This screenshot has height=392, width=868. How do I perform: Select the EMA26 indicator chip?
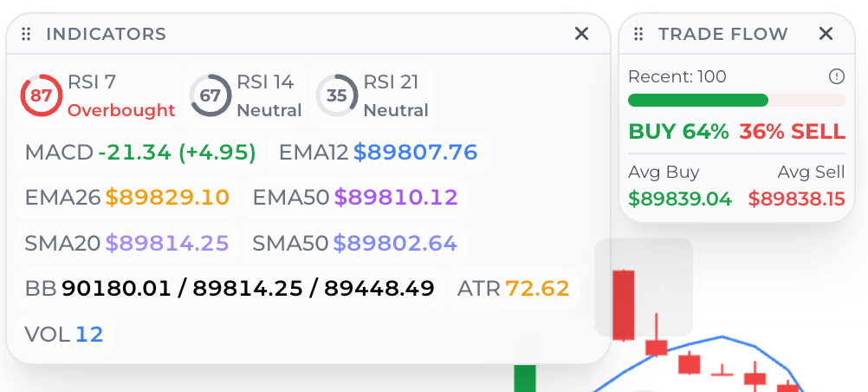(126, 198)
